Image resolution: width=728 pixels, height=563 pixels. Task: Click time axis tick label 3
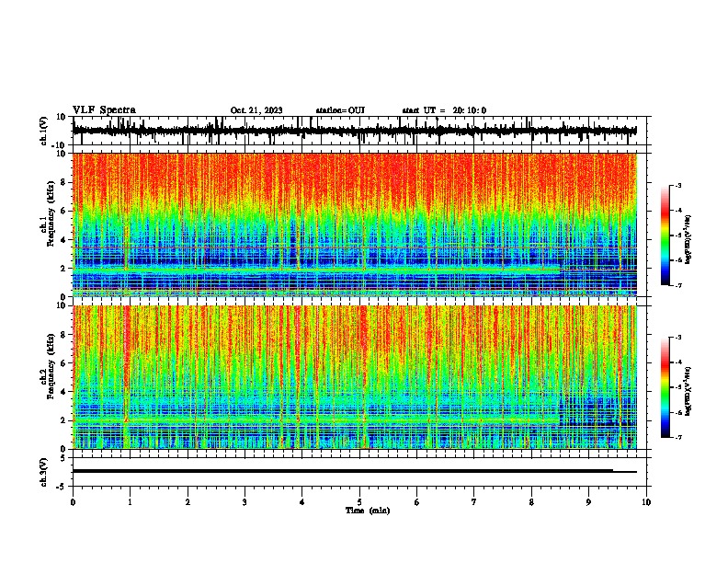coord(245,502)
